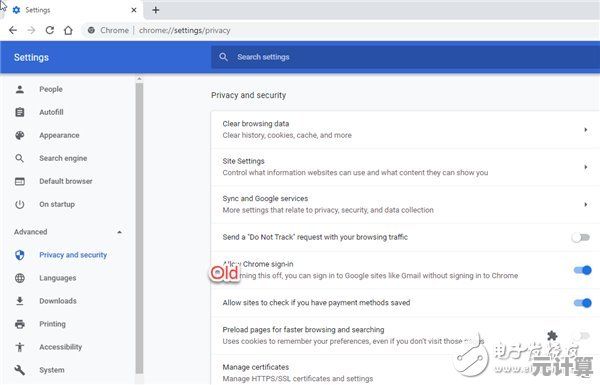Click the Downloads arrow icon in sidebar
This screenshot has height=385, width=600.
pyautogui.click(x=20, y=301)
